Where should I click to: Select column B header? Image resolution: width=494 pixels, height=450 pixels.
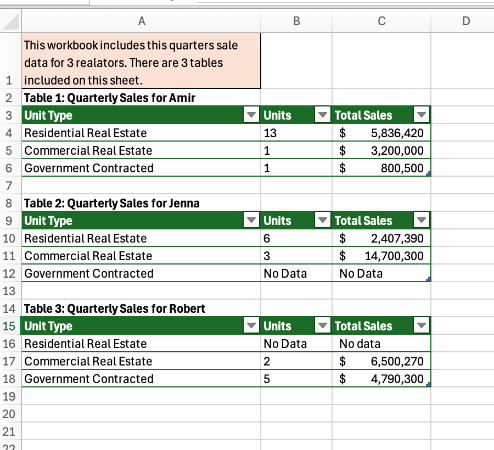pos(296,21)
